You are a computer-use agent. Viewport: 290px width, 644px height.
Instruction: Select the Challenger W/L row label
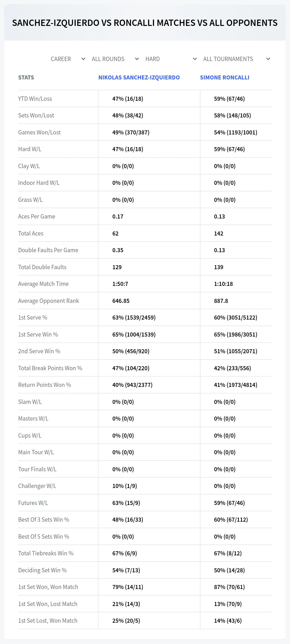[37, 486]
